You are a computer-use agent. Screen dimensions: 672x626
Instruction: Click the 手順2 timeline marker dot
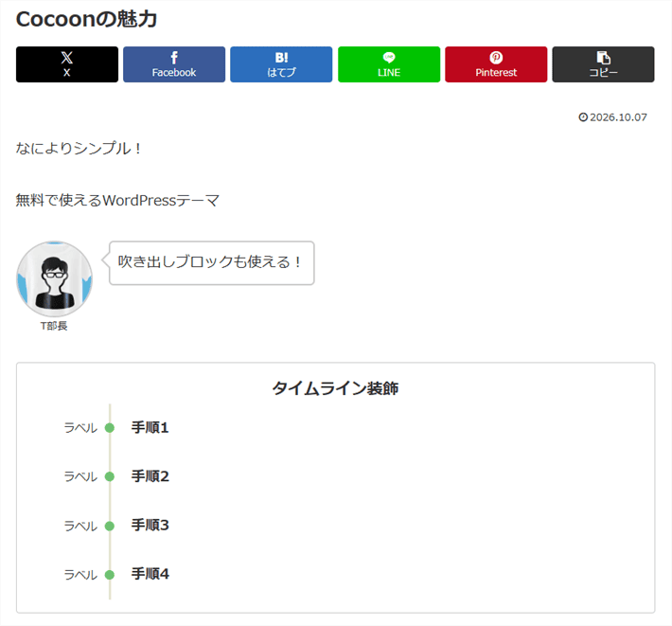pyautogui.click(x=110, y=476)
